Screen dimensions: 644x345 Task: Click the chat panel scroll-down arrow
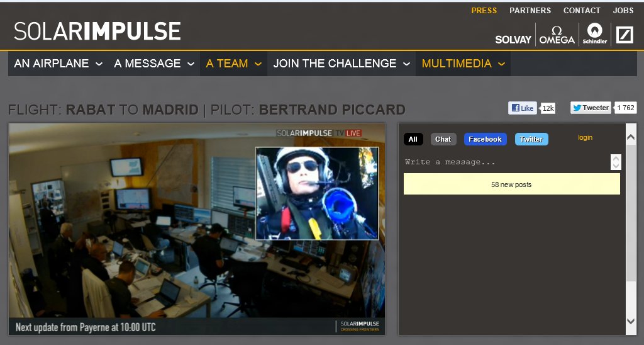click(631, 321)
